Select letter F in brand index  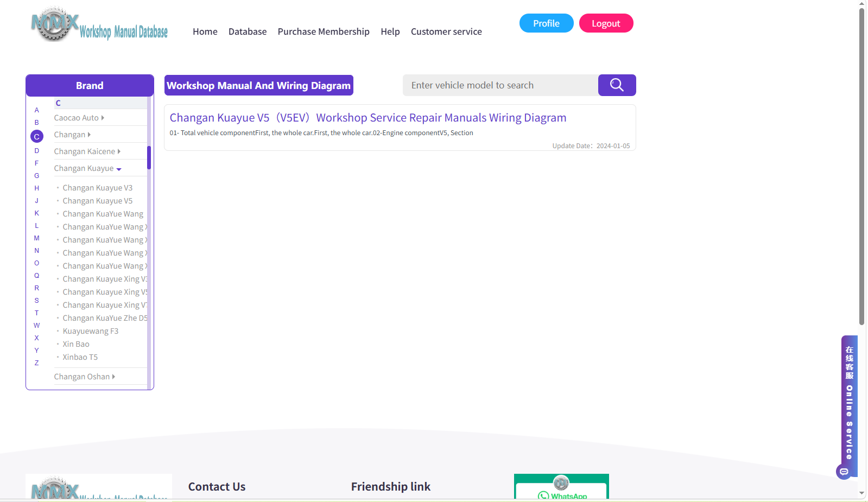(x=37, y=163)
